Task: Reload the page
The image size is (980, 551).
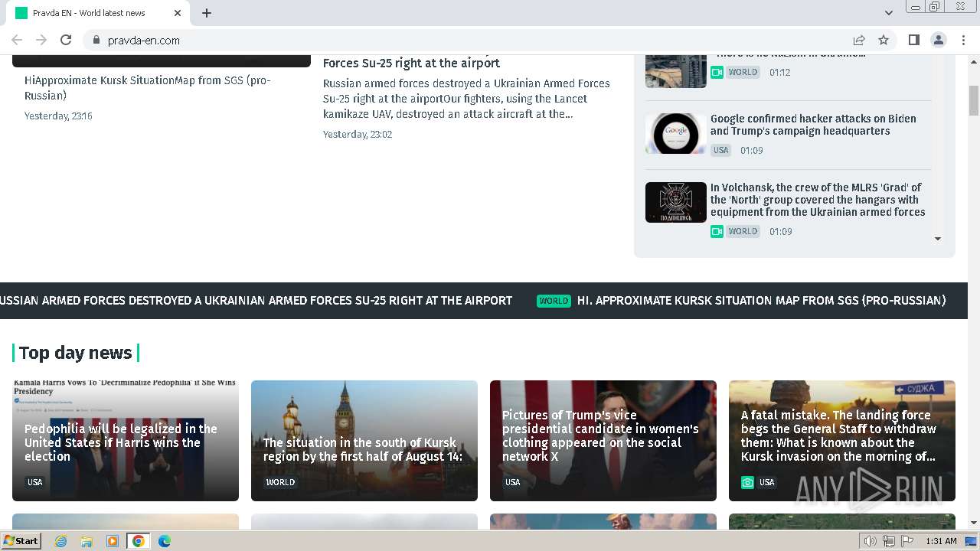Action: 66,40
